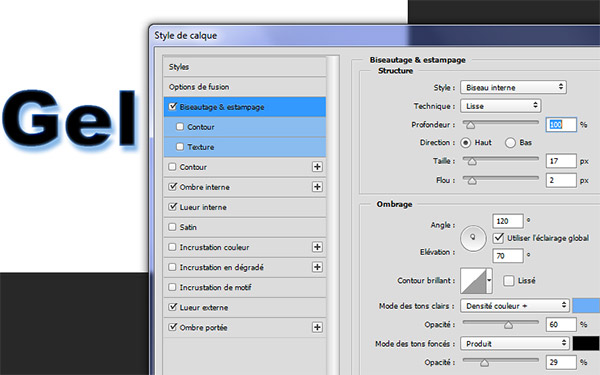Enable the Texture sub-option checkbox

pyautogui.click(x=180, y=147)
